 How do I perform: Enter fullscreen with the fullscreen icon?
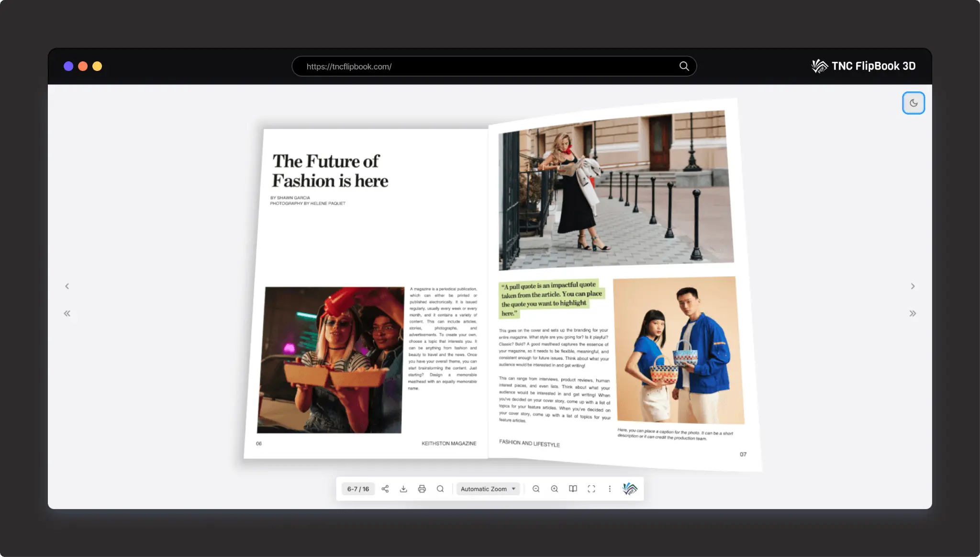(x=591, y=489)
